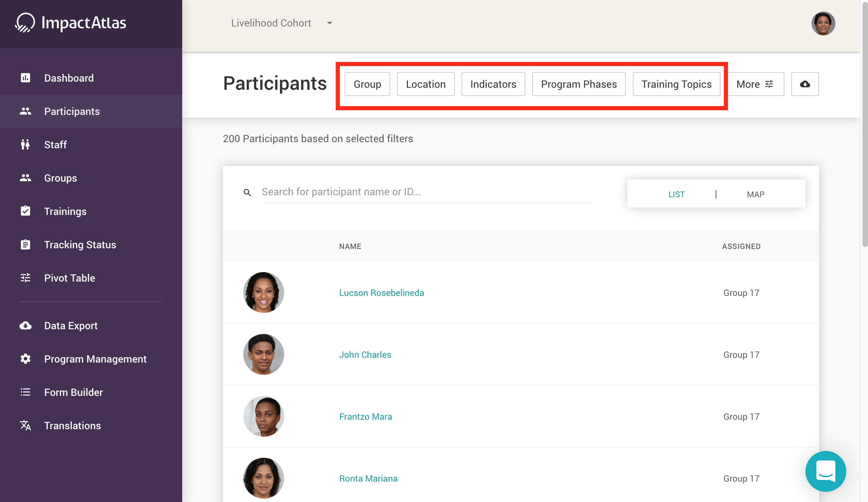Click the page vertical scrollbar

click(865, 124)
